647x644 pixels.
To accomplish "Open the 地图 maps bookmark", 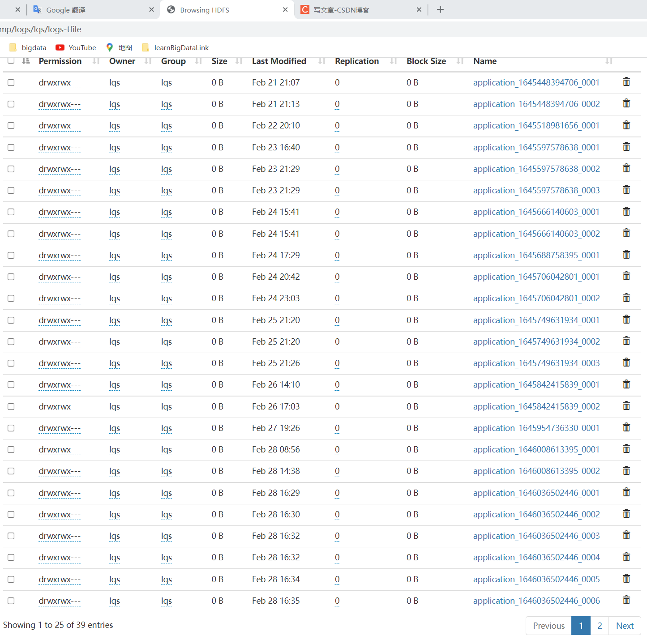I will click(x=119, y=47).
